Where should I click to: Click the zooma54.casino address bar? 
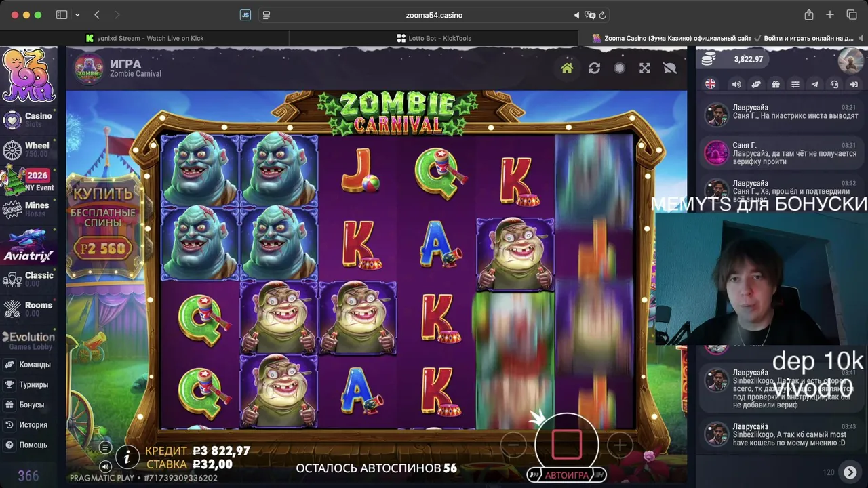pos(434,15)
